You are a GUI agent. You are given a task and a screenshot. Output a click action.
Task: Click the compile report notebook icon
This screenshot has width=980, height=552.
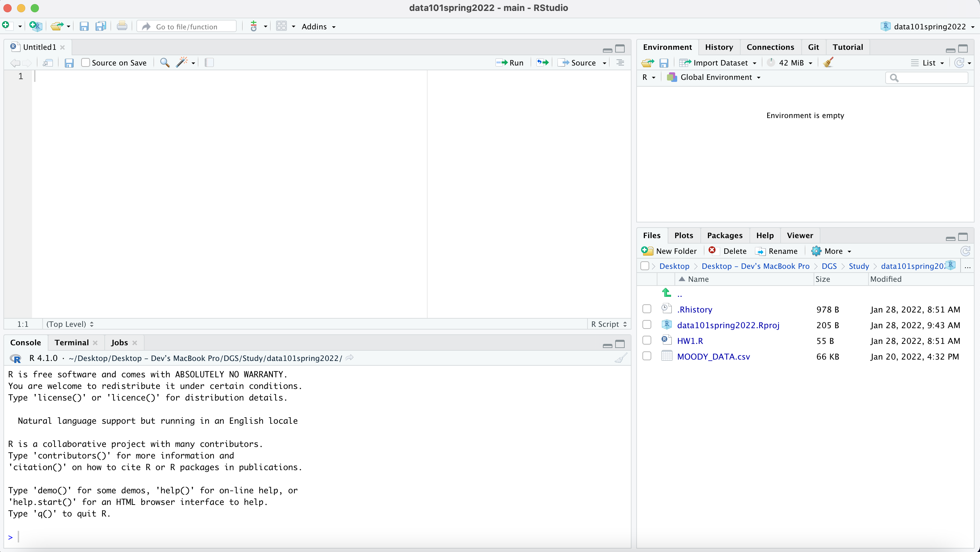click(x=209, y=62)
